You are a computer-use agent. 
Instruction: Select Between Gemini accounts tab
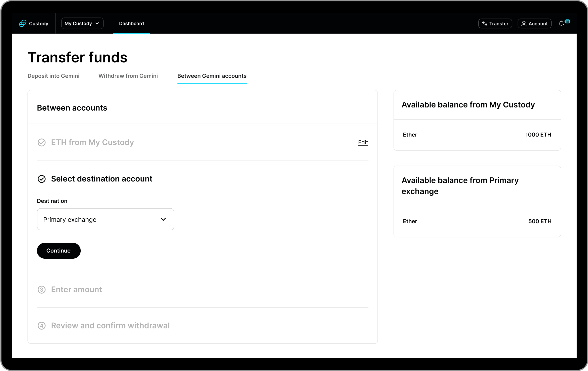click(212, 76)
